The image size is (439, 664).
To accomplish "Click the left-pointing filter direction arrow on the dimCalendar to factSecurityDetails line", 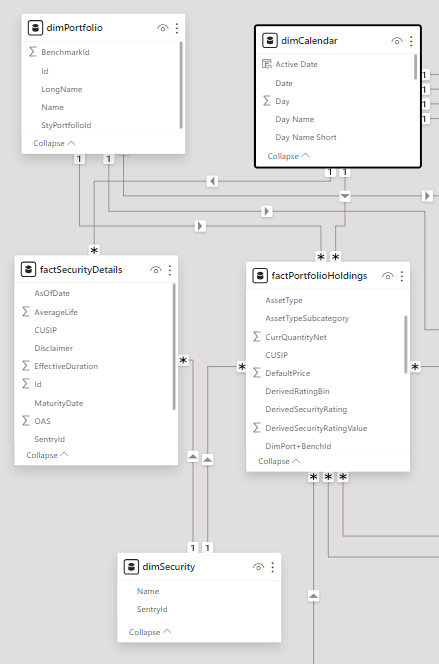I will [x=212, y=182].
